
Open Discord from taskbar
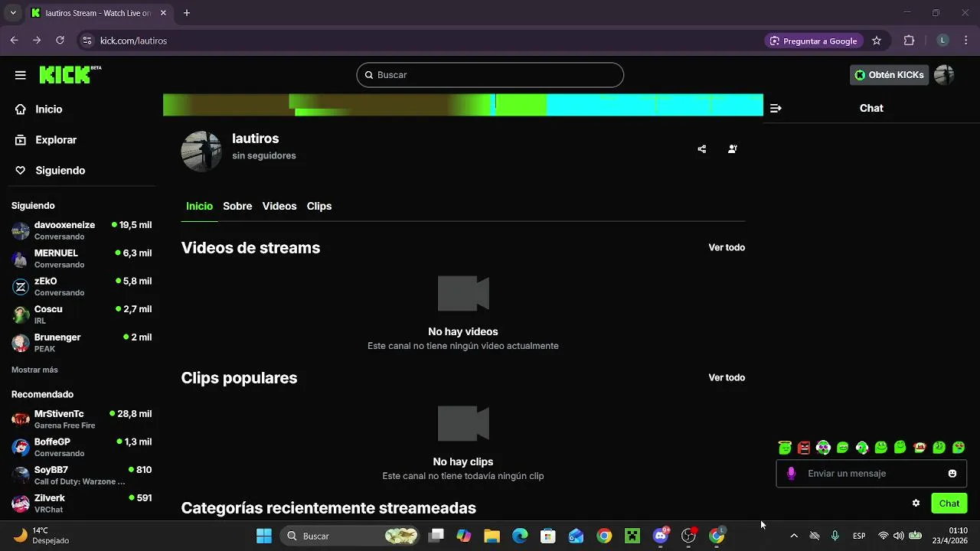(661, 536)
